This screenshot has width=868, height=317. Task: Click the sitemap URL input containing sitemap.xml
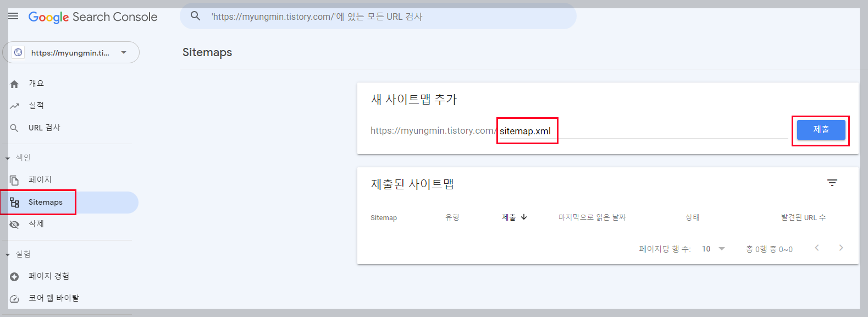(x=643, y=131)
